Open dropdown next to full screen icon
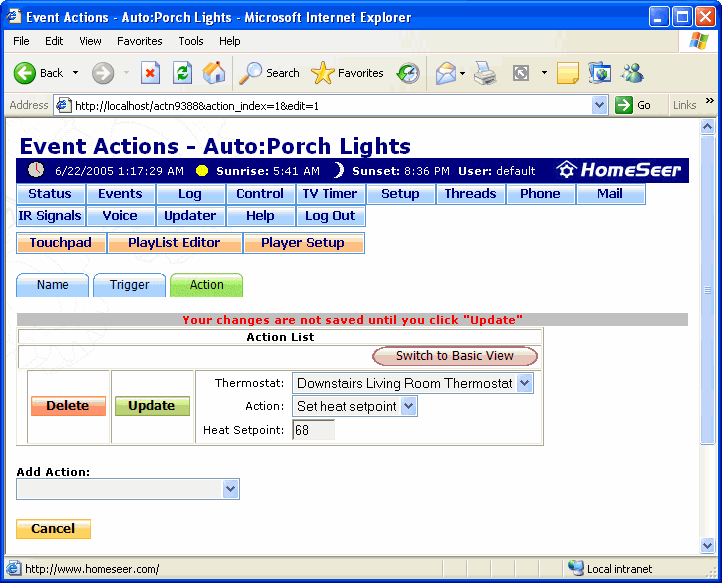 click(x=544, y=73)
